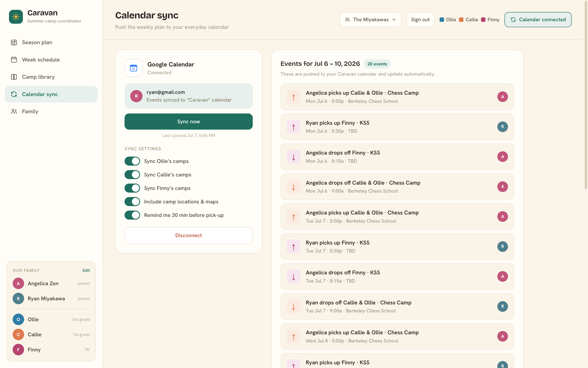Click up-arrow icon on Tue Jul 7 5:00p event

[294, 217]
